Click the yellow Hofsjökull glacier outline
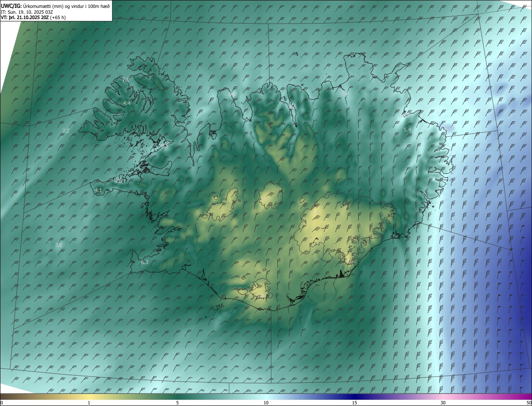 [270, 196]
